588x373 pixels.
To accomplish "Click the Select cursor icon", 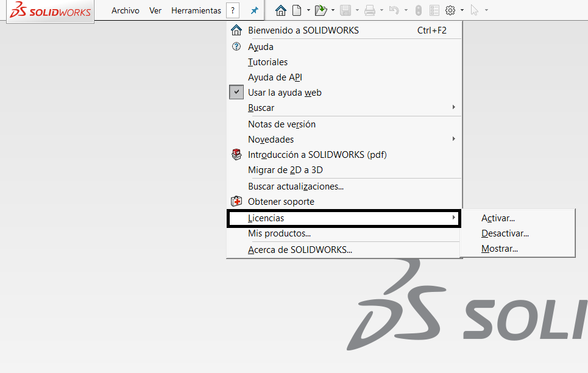I will tap(475, 10).
